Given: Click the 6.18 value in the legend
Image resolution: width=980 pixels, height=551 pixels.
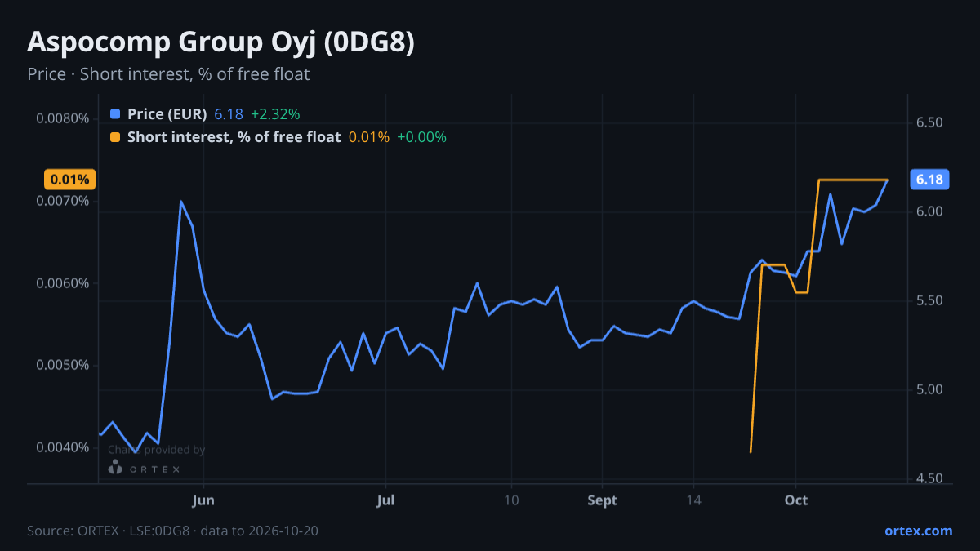Looking at the screenshot, I should click(229, 114).
